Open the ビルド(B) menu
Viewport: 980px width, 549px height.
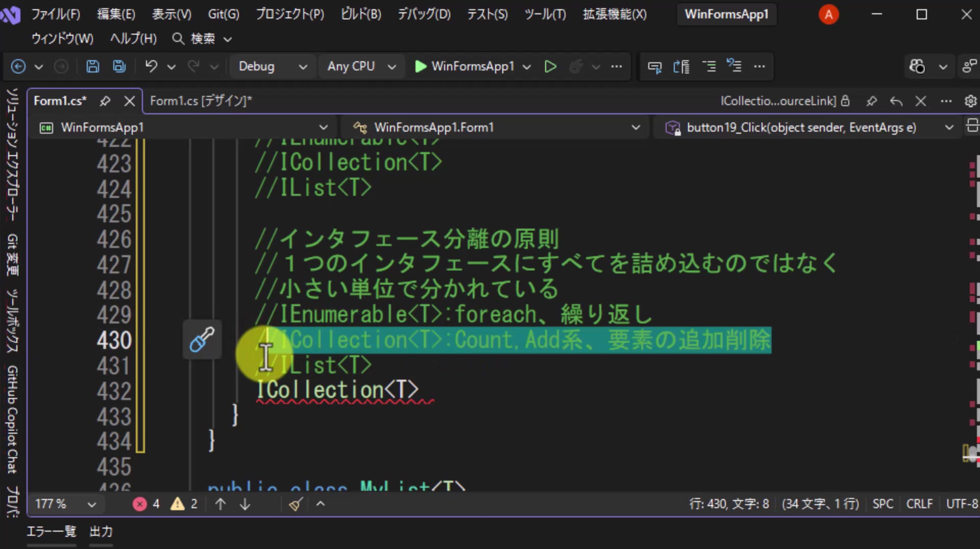click(361, 14)
